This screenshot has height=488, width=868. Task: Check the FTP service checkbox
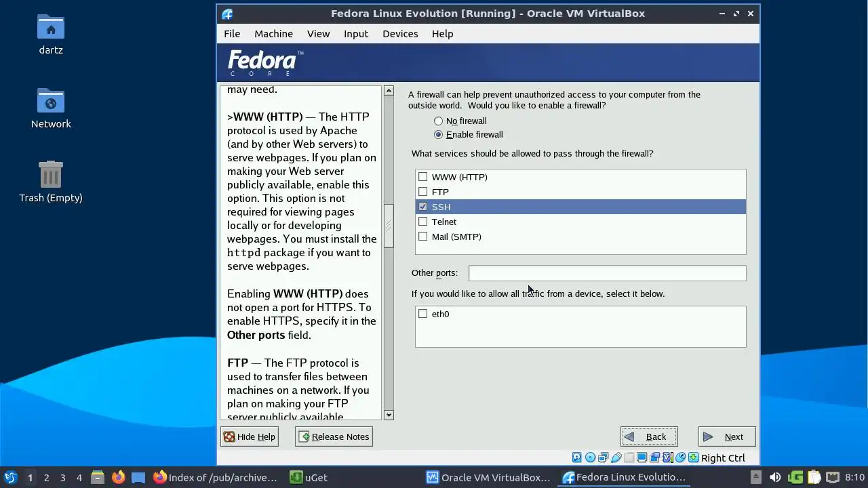coord(423,192)
